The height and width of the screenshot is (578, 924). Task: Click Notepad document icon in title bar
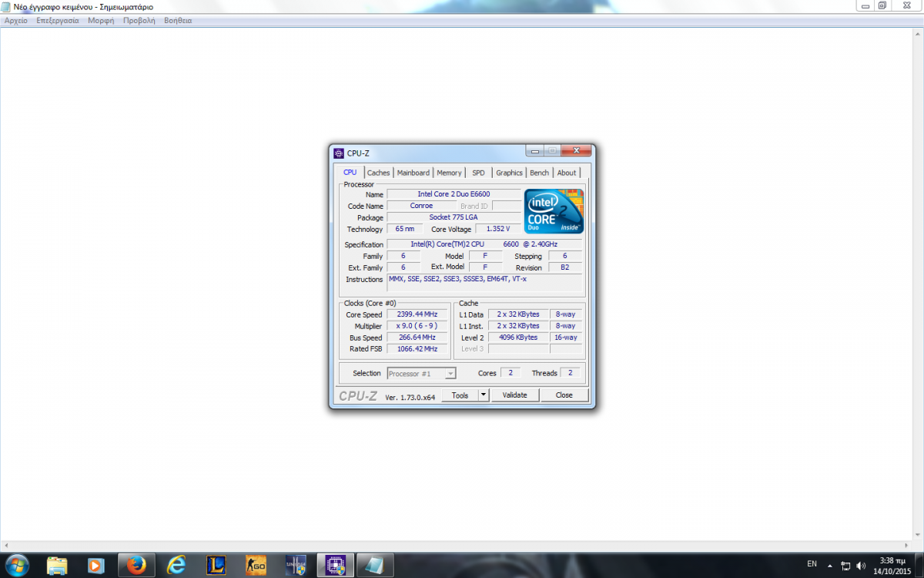point(7,6)
